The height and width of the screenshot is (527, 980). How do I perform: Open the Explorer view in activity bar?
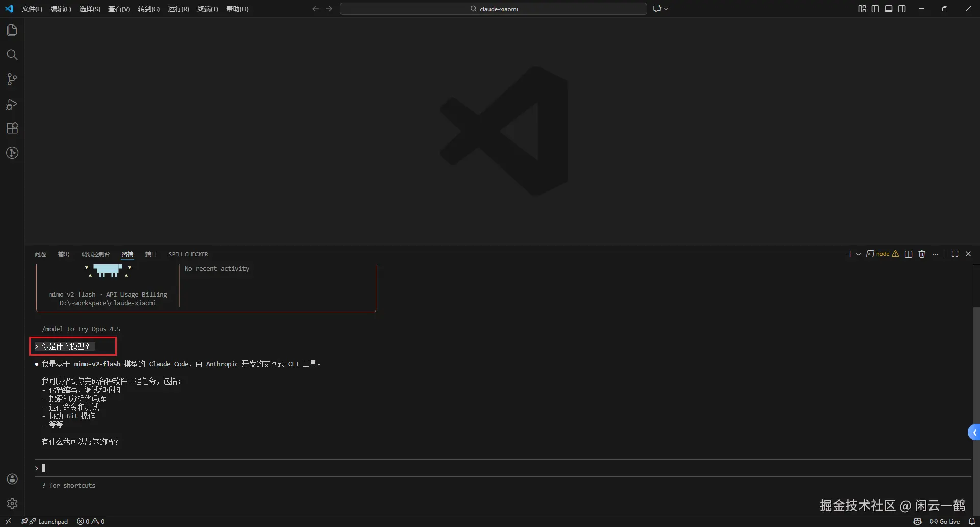point(12,30)
